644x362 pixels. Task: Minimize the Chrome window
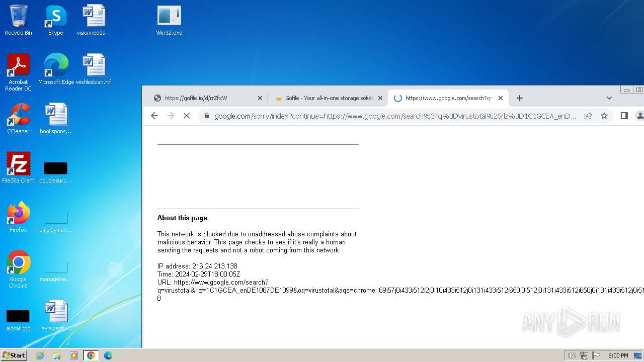click(x=627, y=90)
